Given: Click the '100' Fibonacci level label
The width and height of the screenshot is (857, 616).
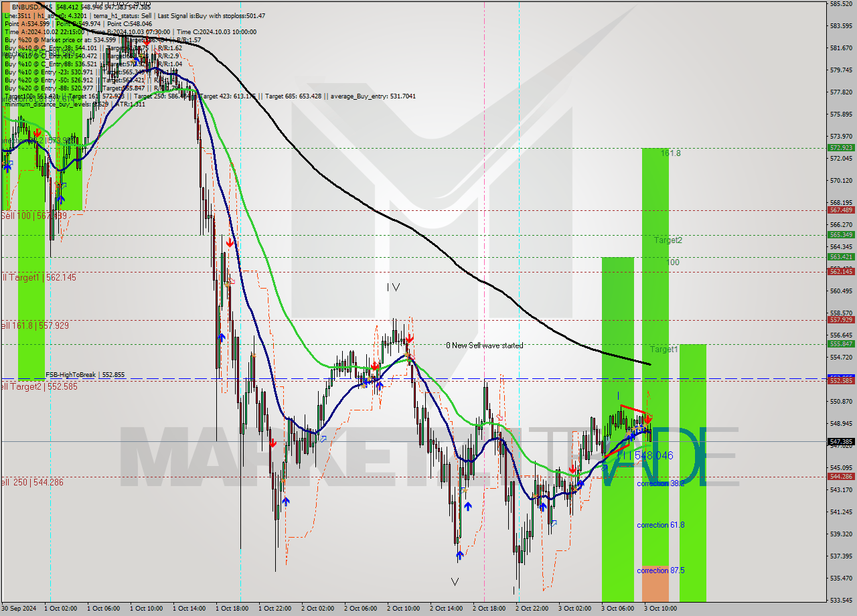Looking at the screenshot, I should click(673, 262).
